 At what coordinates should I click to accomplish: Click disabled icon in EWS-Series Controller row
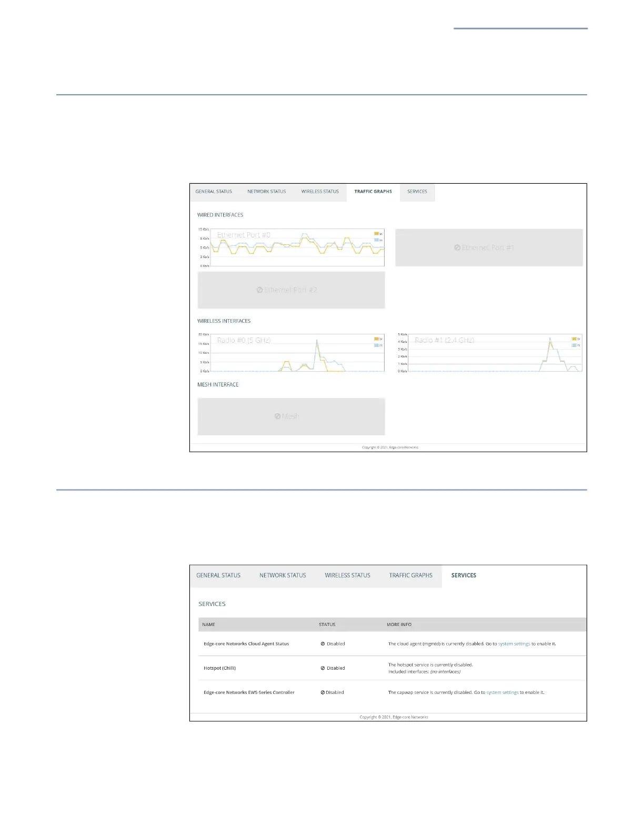[x=323, y=692]
